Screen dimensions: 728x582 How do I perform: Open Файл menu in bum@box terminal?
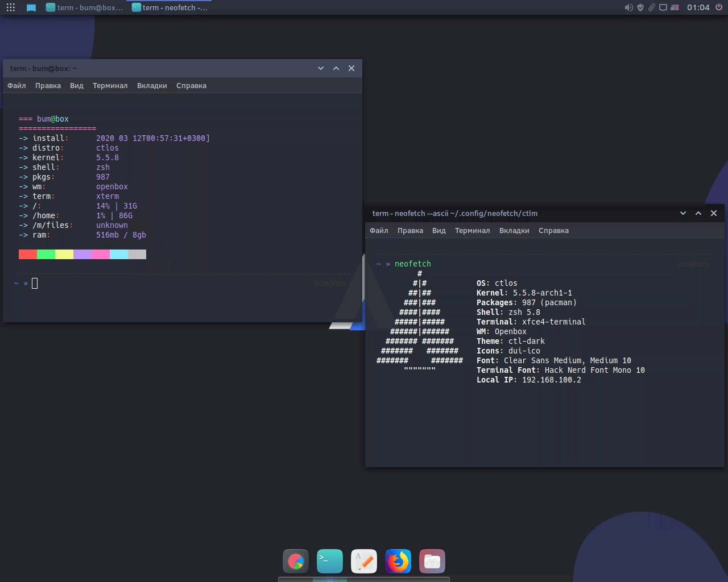click(16, 85)
